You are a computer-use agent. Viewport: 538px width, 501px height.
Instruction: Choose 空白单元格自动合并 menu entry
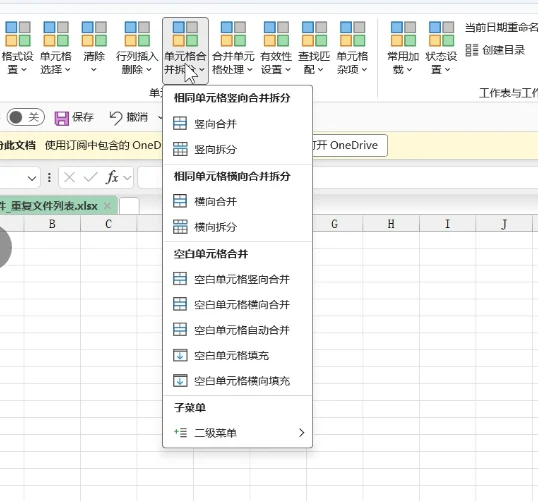tap(237, 330)
